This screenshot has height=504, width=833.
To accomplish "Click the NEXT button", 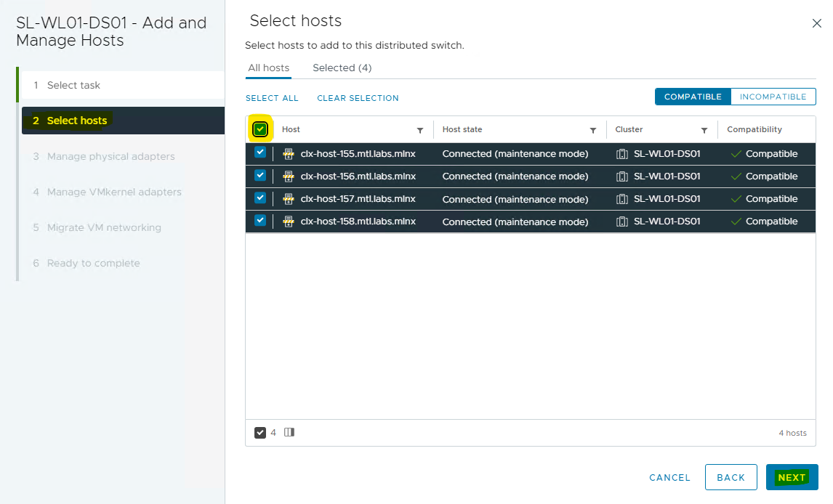I will click(792, 477).
